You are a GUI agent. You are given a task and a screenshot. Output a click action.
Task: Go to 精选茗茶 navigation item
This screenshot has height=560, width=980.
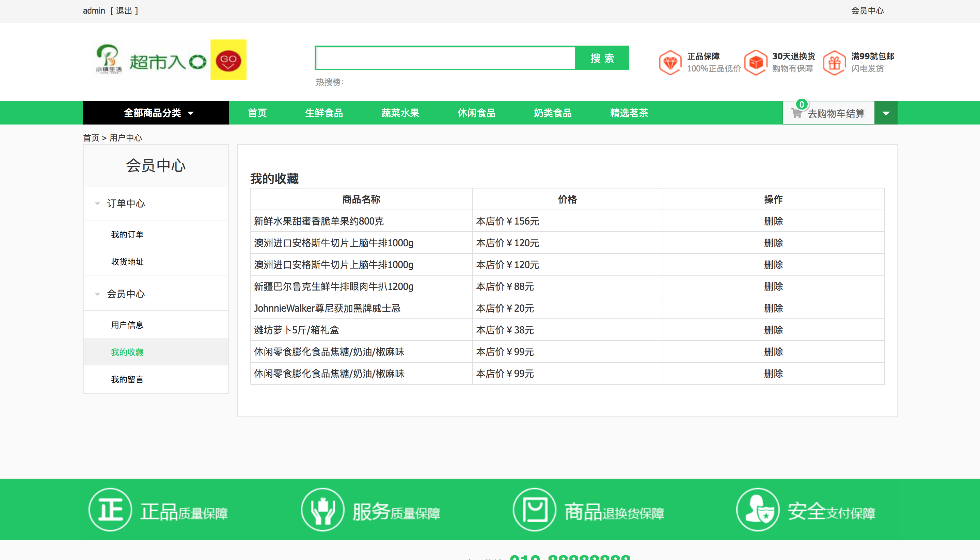coord(629,113)
